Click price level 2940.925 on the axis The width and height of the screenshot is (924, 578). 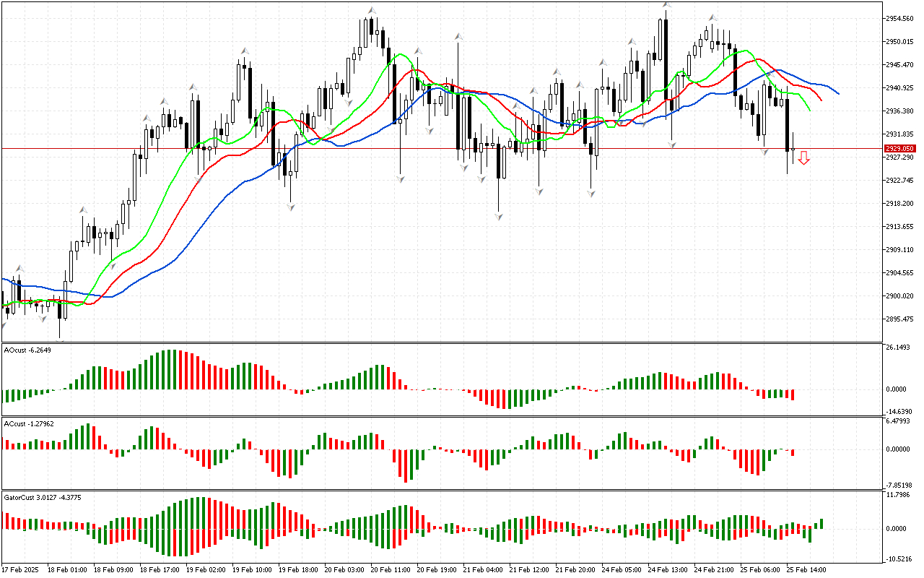click(899, 87)
